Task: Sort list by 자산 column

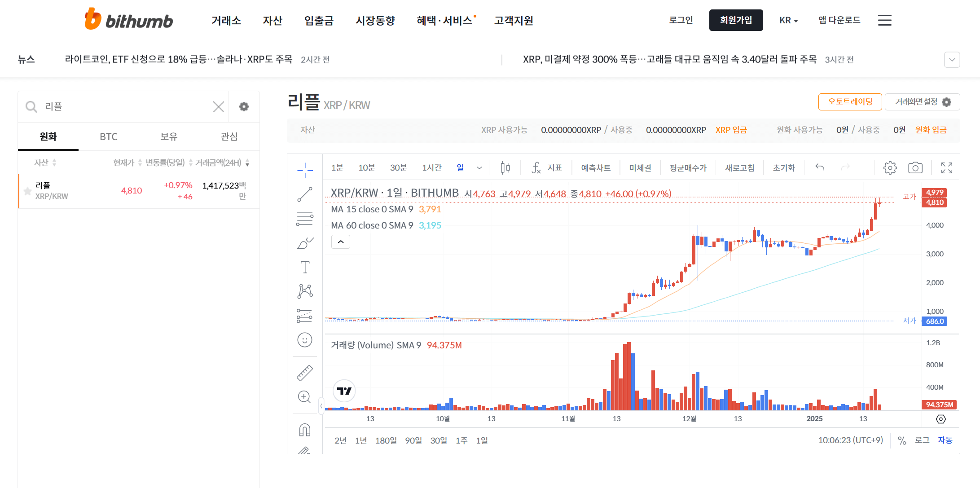Action: tap(45, 163)
